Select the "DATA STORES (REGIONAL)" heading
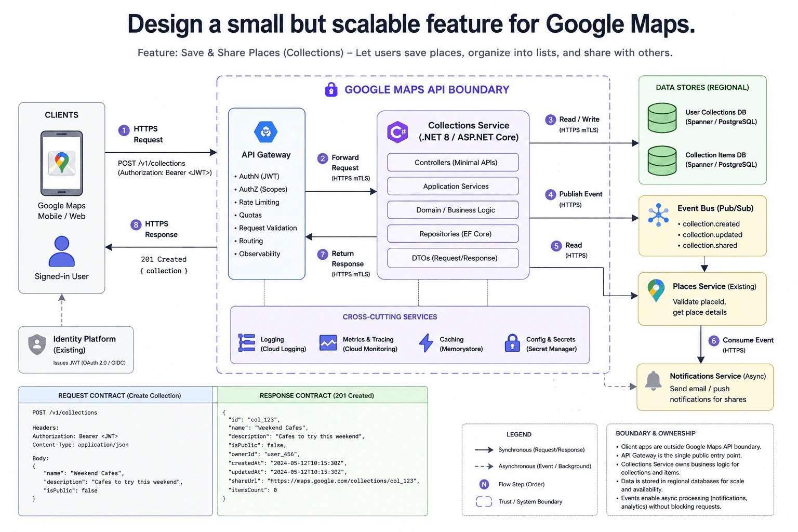The width and height of the screenshot is (798, 532). 702,87
